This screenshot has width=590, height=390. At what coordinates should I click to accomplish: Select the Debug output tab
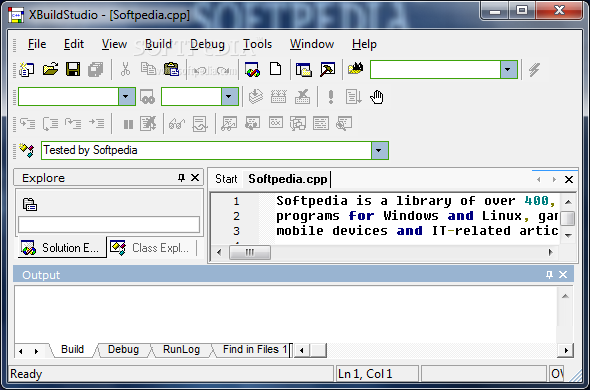pyautogui.click(x=123, y=349)
